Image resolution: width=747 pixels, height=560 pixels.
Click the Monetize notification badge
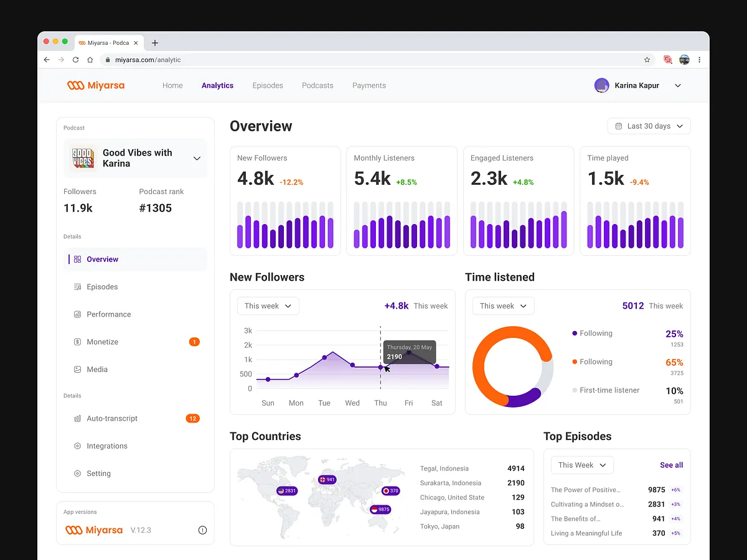click(x=194, y=342)
